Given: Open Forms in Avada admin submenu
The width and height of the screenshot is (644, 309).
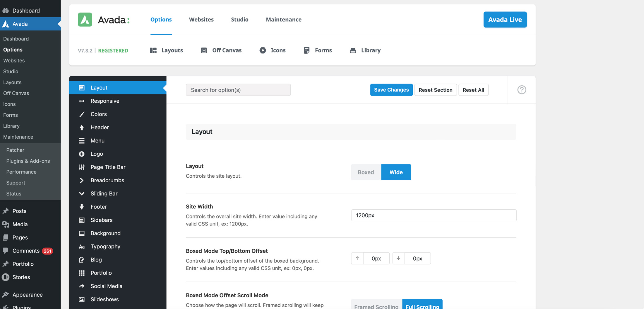Looking at the screenshot, I should click(x=11, y=115).
